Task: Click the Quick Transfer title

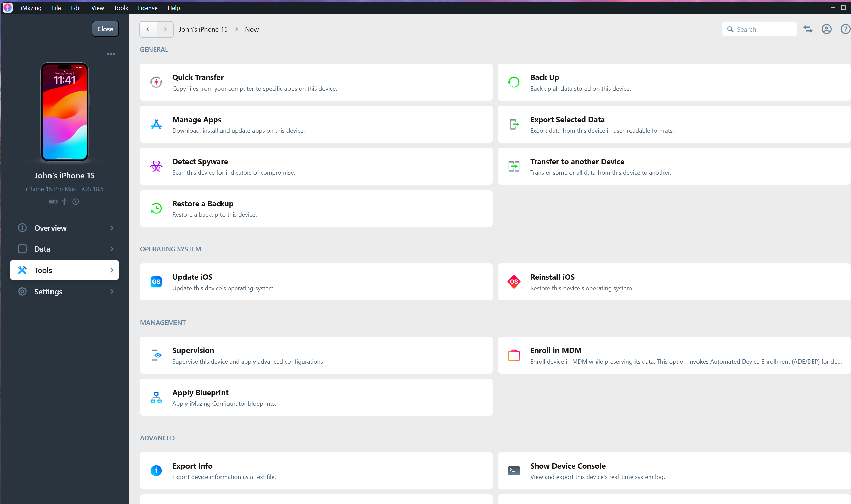Action: pyautogui.click(x=198, y=77)
